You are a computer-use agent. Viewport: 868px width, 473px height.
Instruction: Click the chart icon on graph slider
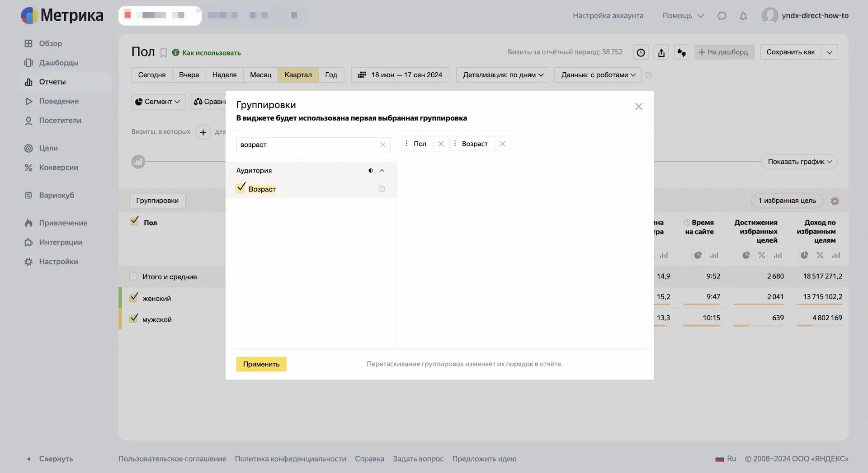(138, 162)
